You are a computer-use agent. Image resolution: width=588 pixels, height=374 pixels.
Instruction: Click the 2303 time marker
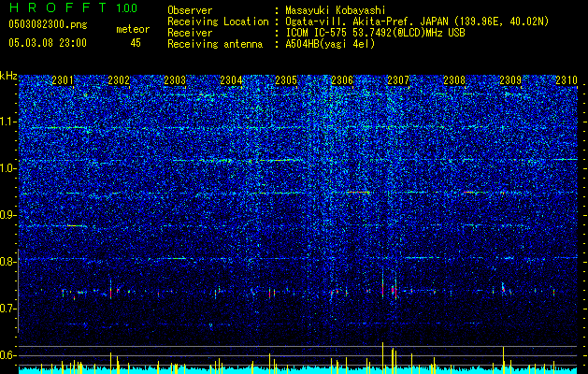tap(175, 79)
